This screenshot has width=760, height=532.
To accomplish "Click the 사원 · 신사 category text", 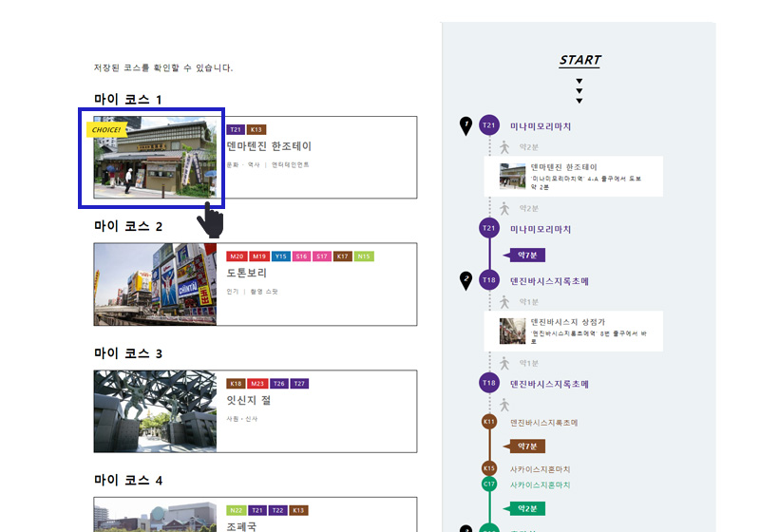I will point(242,419).
